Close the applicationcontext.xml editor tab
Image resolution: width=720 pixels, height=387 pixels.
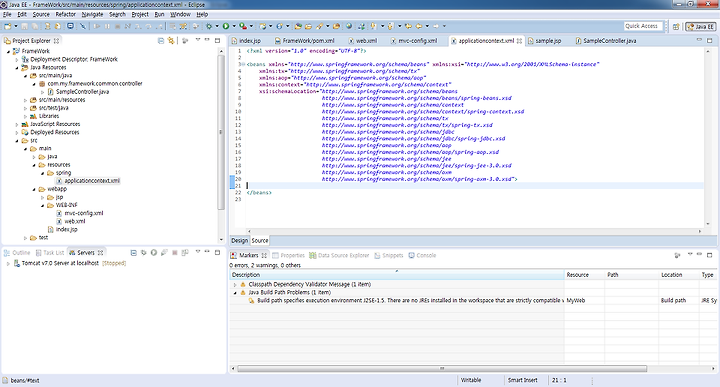pyautogui.click(x=519, y=41)
